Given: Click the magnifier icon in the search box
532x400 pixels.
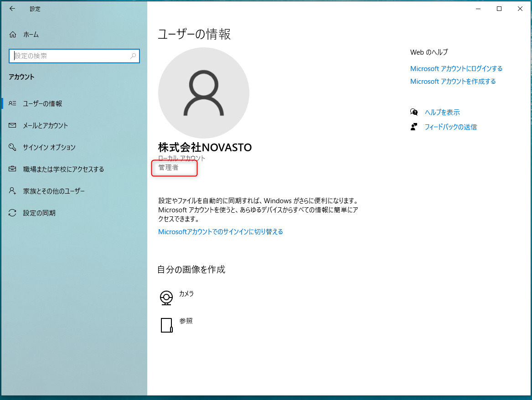Looking at the screenshot, I should [x=133, y=56].
